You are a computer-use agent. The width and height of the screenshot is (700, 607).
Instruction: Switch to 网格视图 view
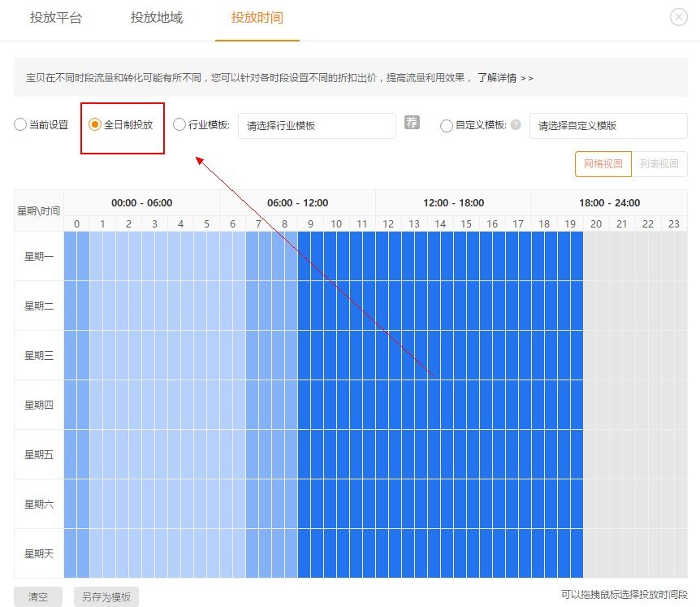coord(603,163)
